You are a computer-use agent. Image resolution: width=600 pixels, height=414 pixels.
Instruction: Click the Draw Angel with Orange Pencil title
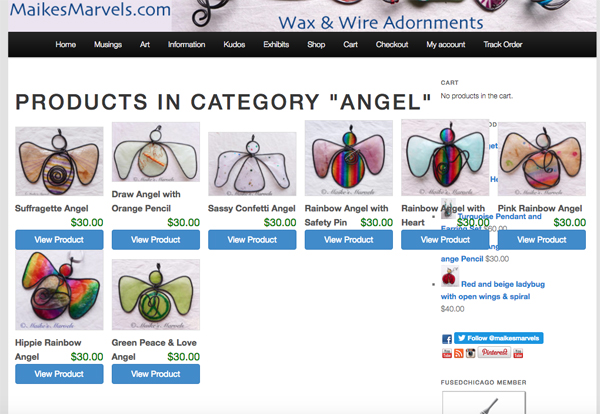146,201
